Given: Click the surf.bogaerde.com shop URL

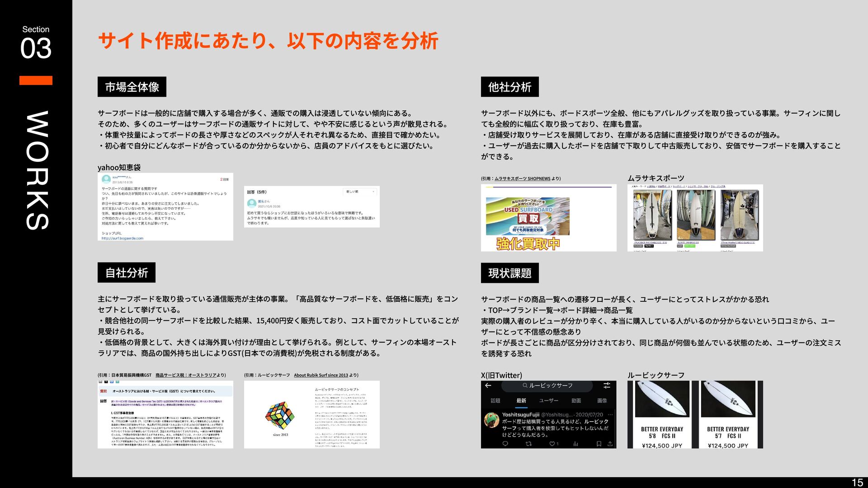Looking at the screenshot, I should [122, 238].
